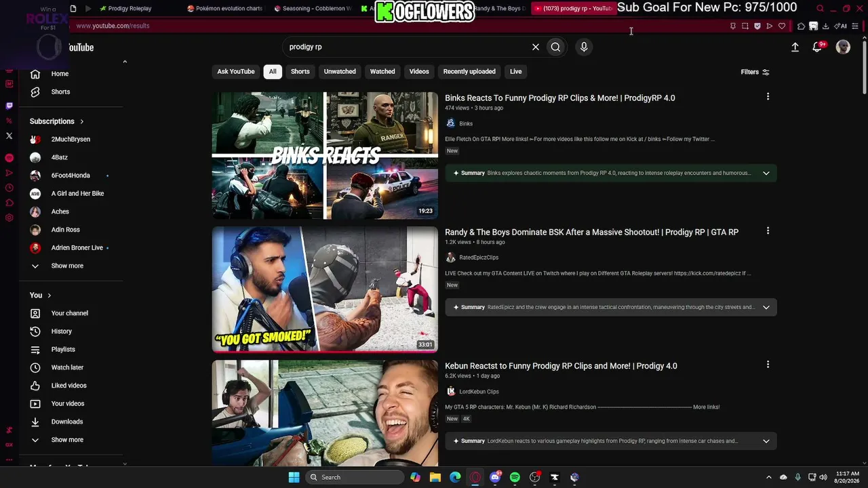This screenshot has width=868, height=488.
Task: Open Spotify from the Windows taskbar
Action: pyautogui.click(x=515, y=477)
